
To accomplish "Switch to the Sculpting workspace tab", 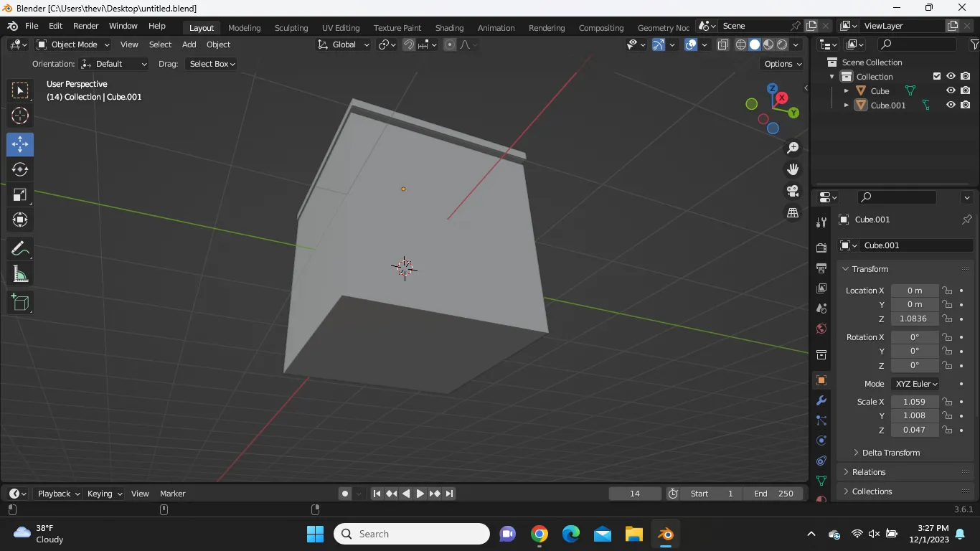I will coord(291,28).
